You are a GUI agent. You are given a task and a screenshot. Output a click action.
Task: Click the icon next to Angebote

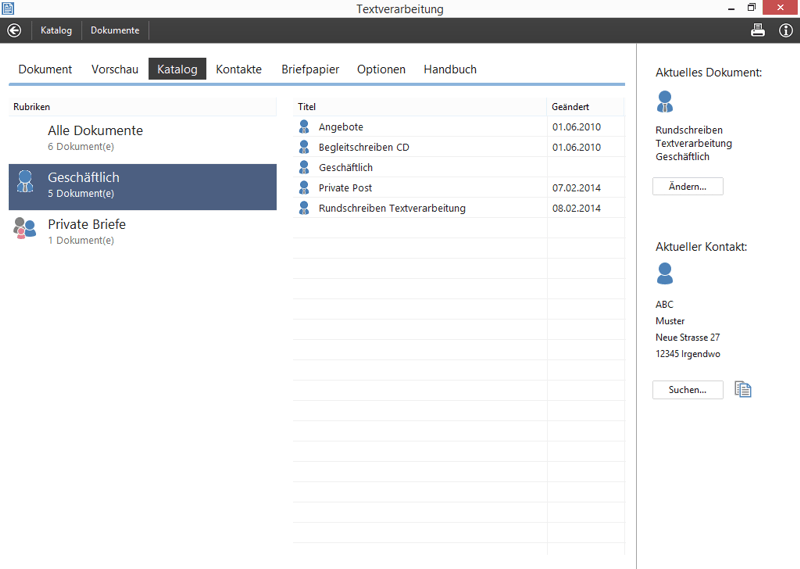click(x=304, y=127)
